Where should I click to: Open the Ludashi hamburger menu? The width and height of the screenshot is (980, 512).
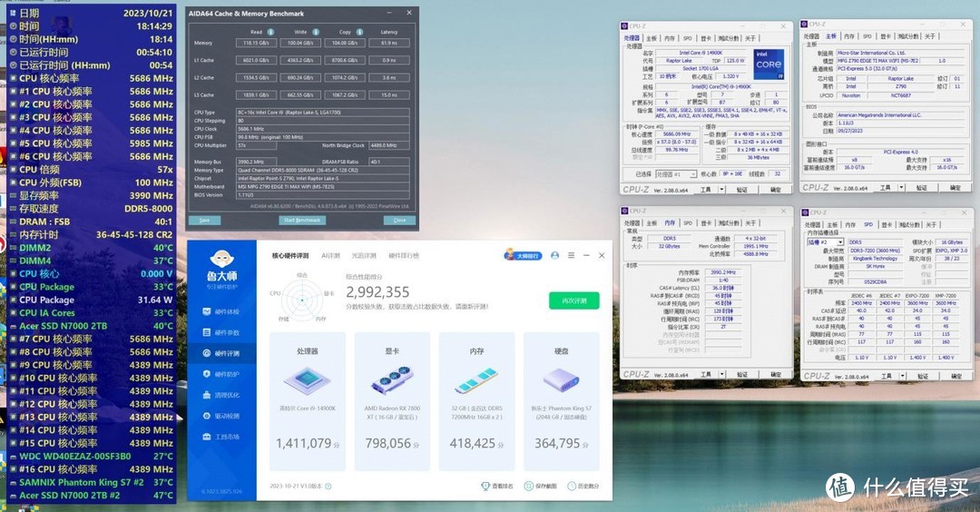[x=572, y=255]
